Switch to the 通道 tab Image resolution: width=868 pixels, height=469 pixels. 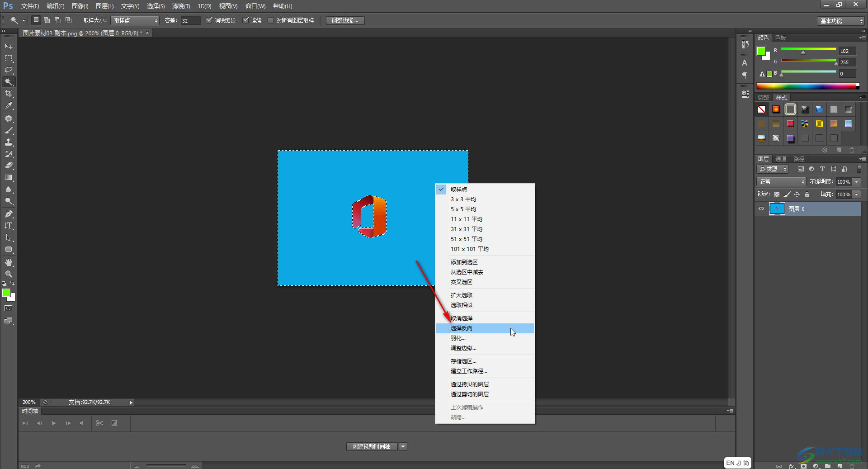pyautogui.click(x=781, y=159)
